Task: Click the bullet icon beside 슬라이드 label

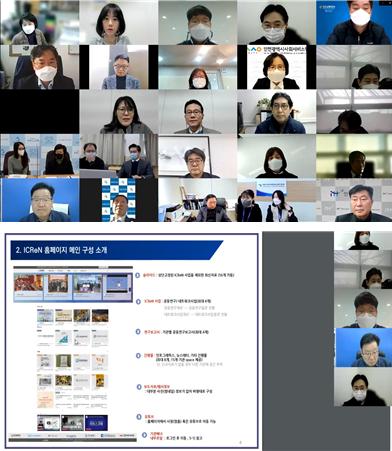Action: [x=138, y=275]
